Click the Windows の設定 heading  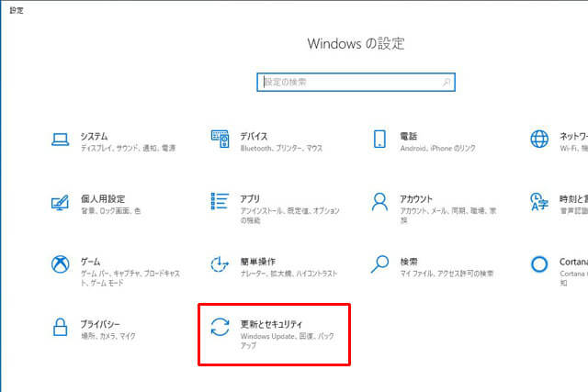tap(356, 43)
